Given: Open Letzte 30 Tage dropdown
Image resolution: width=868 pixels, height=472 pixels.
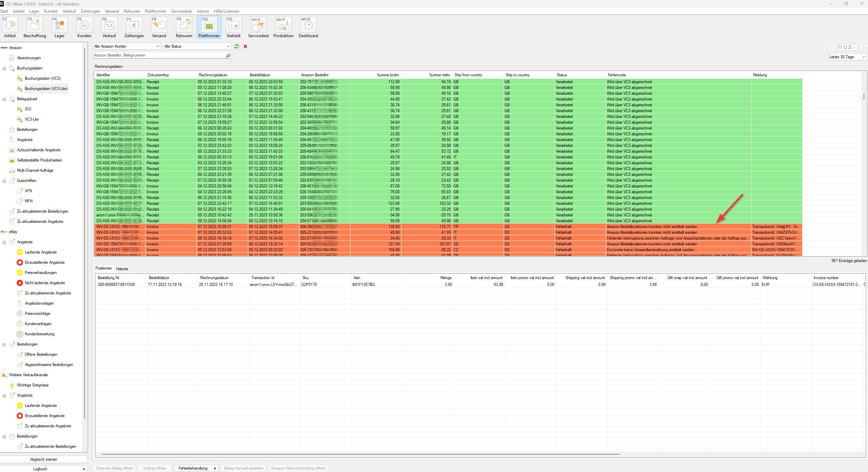Looking at the screenshot, I should 847,57.
